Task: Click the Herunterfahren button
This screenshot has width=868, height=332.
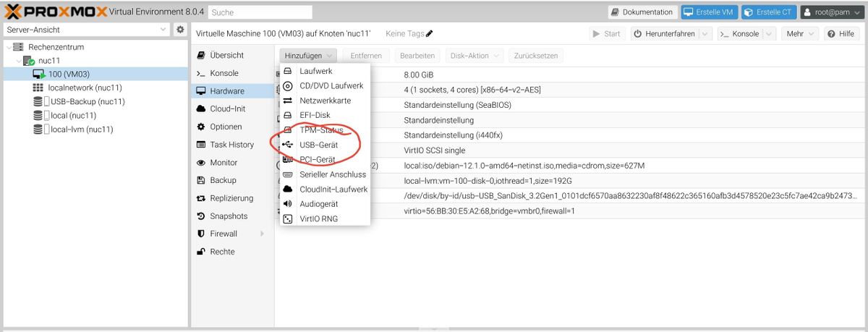Action: tap(664, 33)
